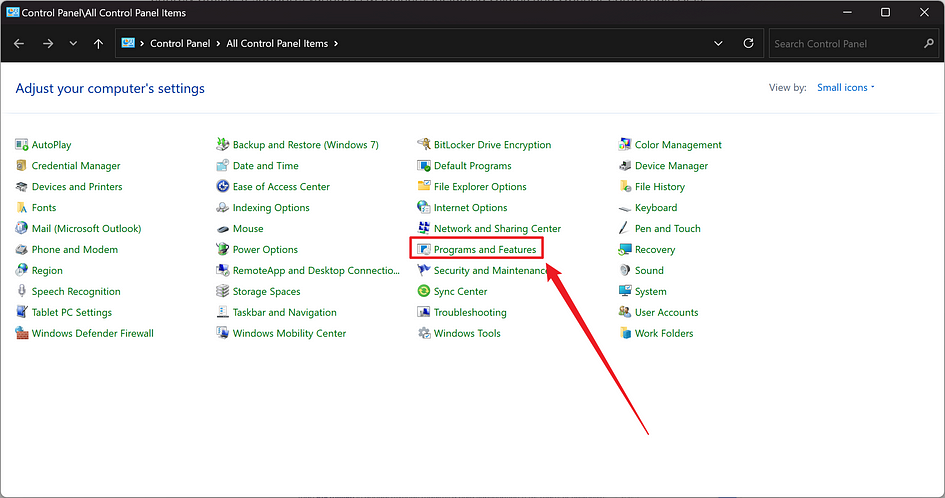Click the Windows Defender Firewall brick icon

pos(22,333)
